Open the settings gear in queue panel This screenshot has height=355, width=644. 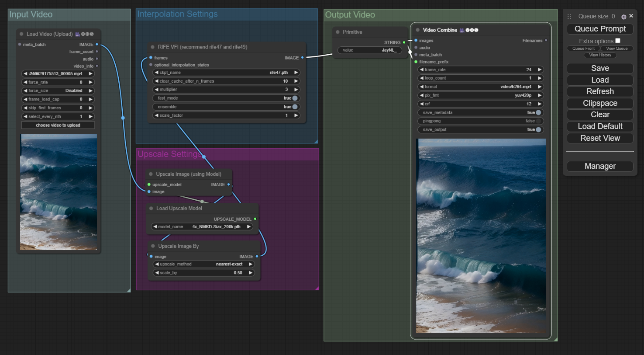pos(623,17)
